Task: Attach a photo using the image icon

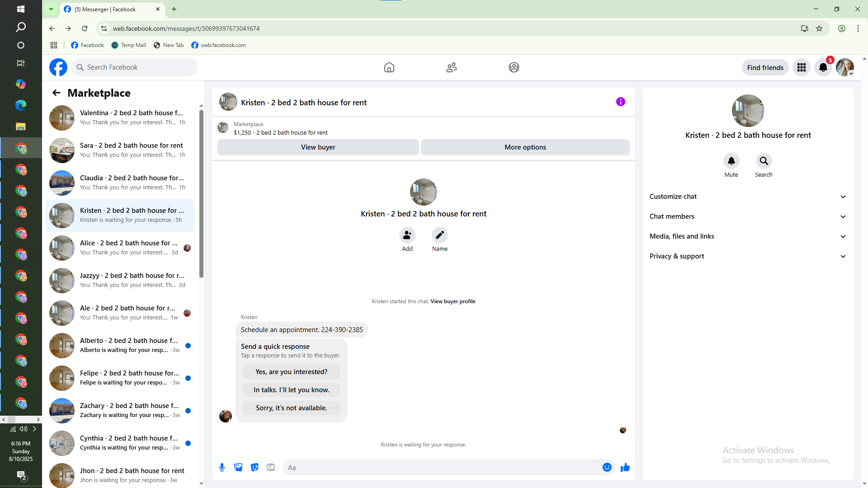Action: point(238,467)
